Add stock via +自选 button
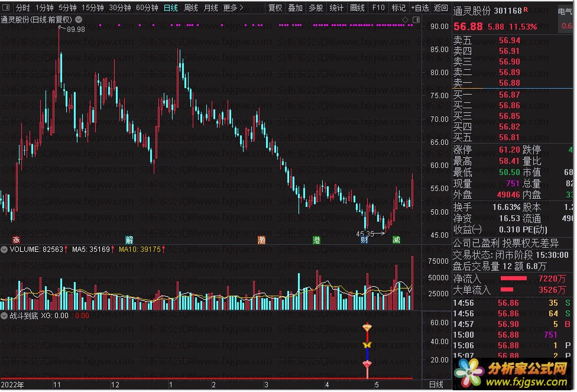This screenshot has height=392, width=577. pos(420,8)
